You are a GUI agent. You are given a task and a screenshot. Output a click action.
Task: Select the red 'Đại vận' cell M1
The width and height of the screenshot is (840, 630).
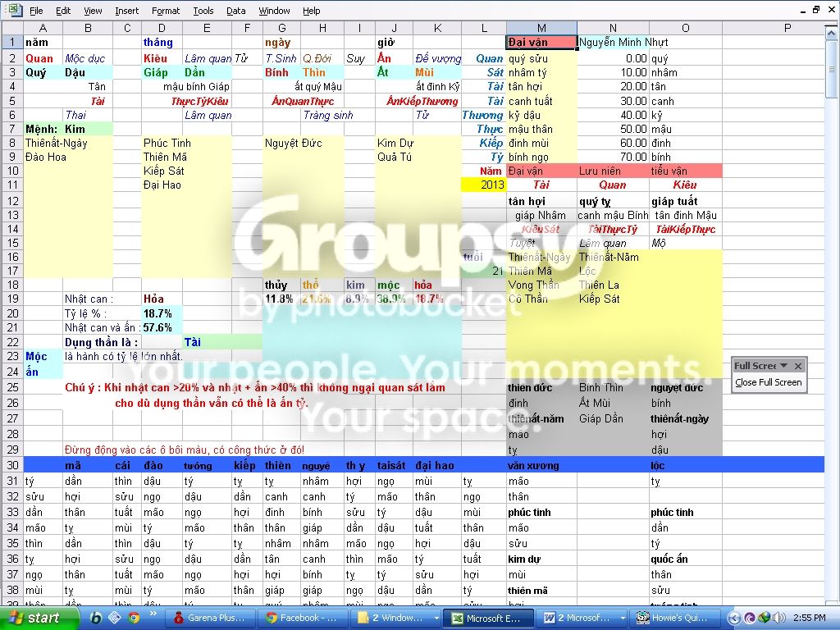point(541,42)
